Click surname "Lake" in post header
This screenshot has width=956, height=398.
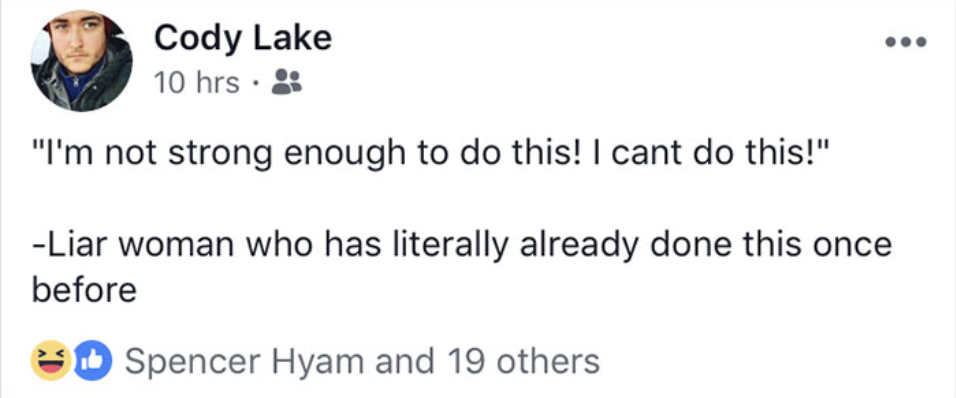[x=293, y=39]
